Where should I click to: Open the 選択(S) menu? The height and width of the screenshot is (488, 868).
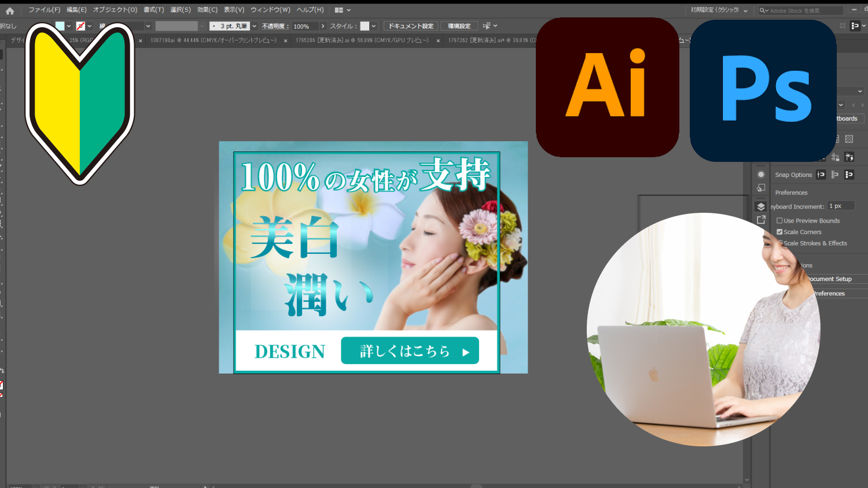tap(181, 10)
